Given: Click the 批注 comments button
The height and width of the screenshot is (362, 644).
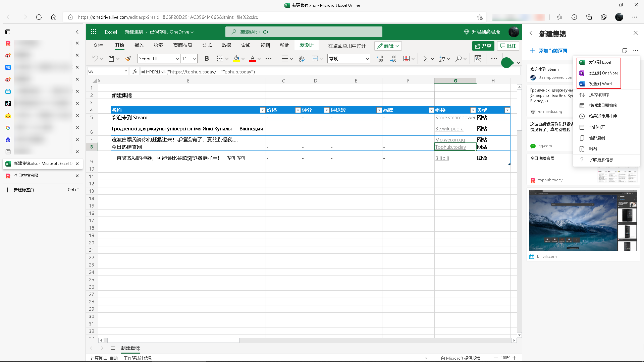Looking at the screenshot, I should point(508,46).
